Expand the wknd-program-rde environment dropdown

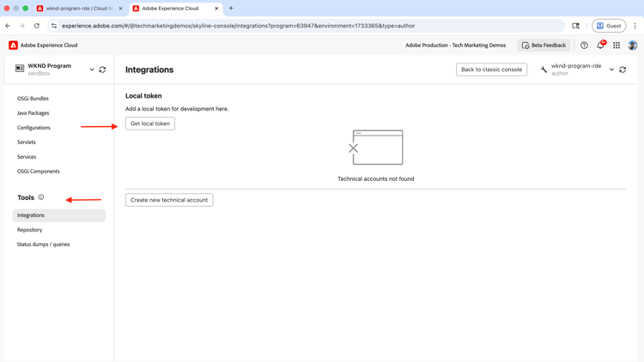(611, 69)
